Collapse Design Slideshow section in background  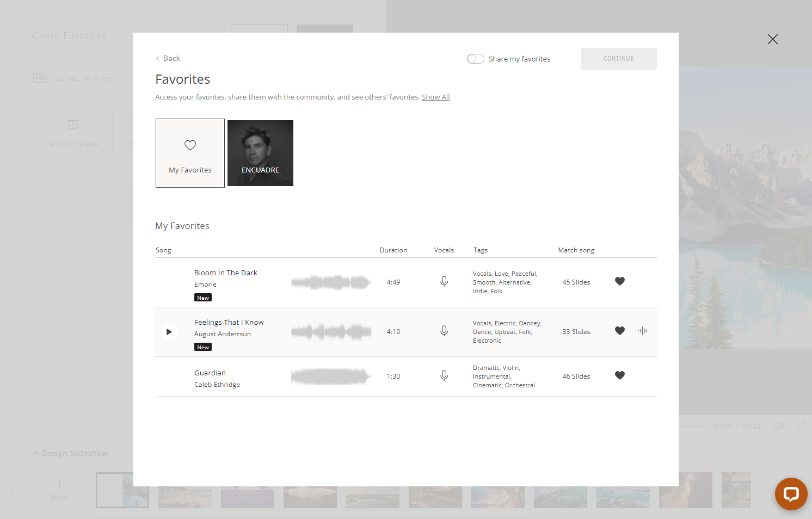tap(70, 453)
